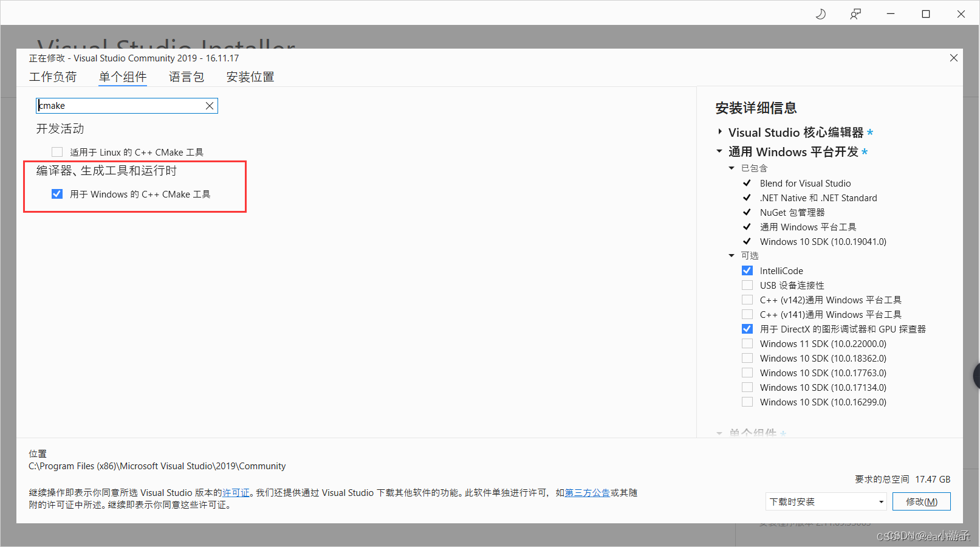Open the 下载时安装 dropdown
The width and height of the screenshot is (980, 547).
click(826, 501)
